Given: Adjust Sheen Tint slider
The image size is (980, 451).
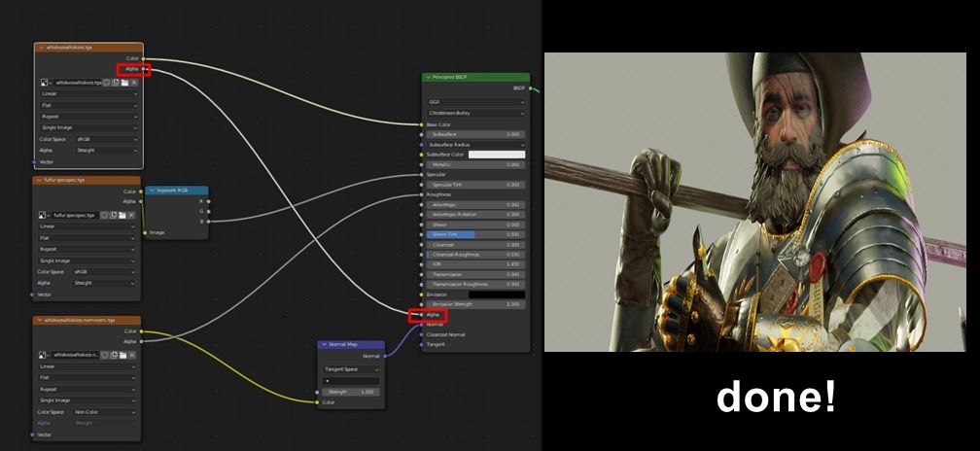Looking at the screenshot, I should 476,234.
